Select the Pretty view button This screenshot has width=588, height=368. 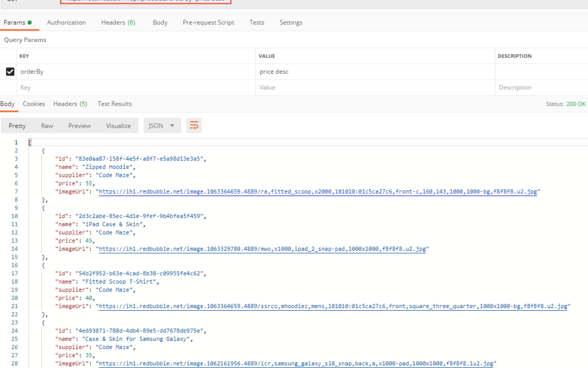click(17, 125)
